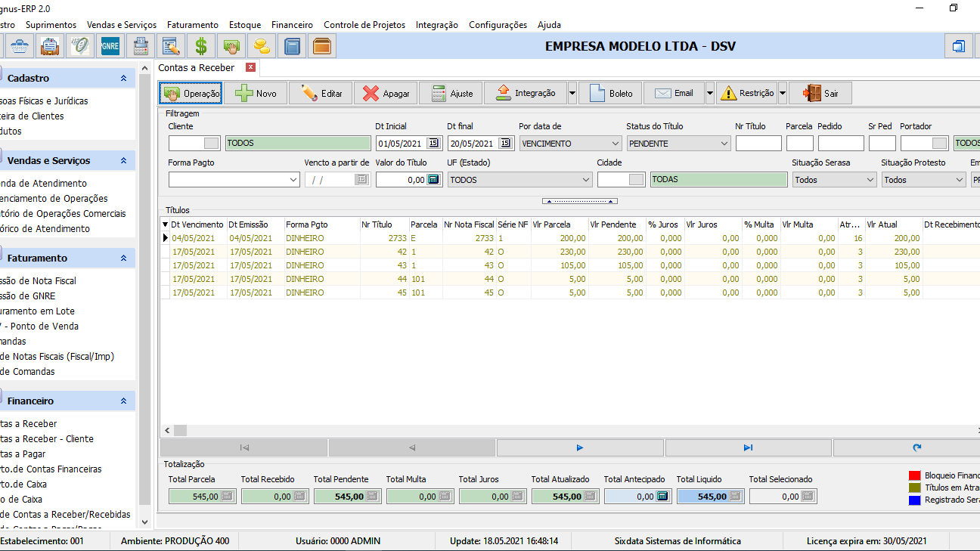Screen dimensions: 980x551
Task: Collapse the Cadastro sidebar section
Action: pos(123,78)
